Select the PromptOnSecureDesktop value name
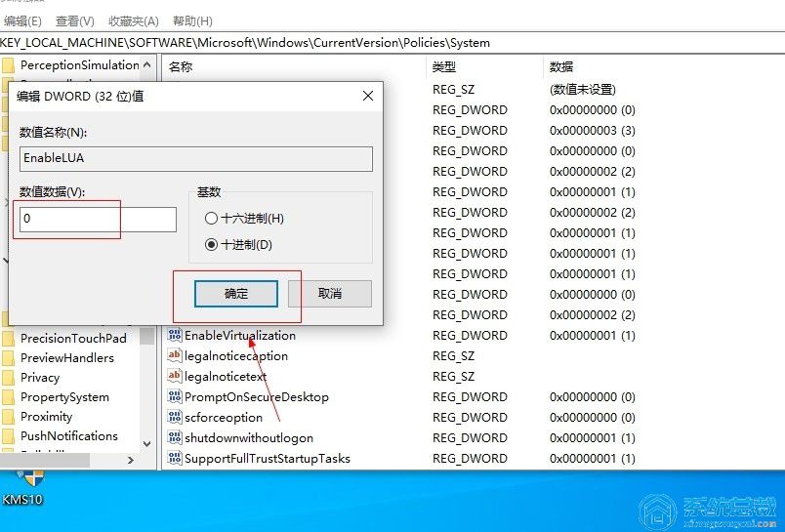Image resolution: width=785 pixels, height=532 pixels. coord(257,397)
